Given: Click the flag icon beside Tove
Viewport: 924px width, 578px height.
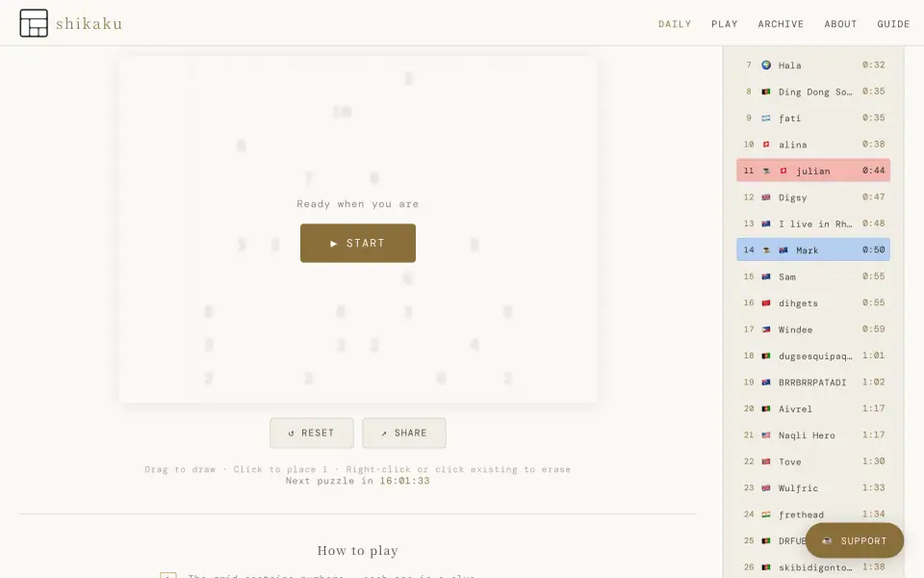Looking at the screenshot, I should (766, 461).
